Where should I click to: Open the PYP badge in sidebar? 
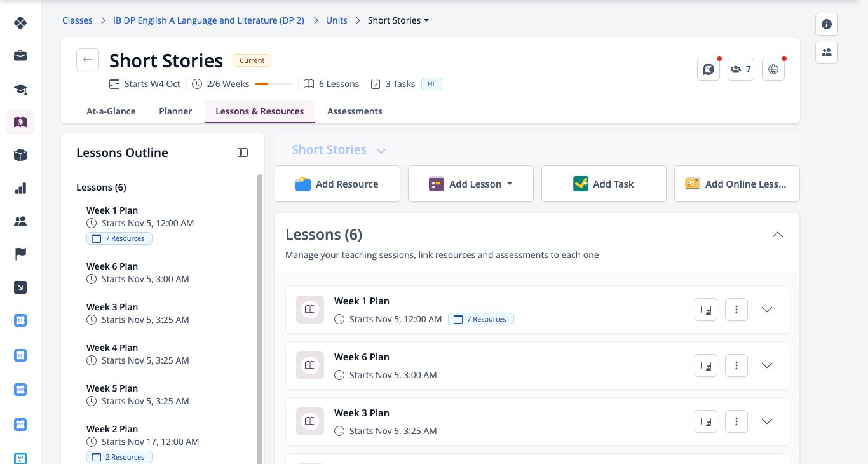[20, 423]
